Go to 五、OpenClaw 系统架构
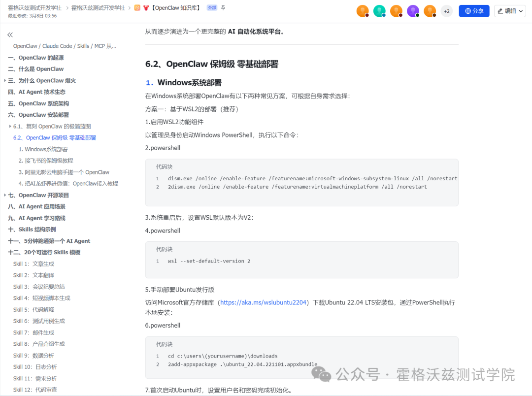The image size is (532, 396). pyautogui.click(x=38, y=103)
